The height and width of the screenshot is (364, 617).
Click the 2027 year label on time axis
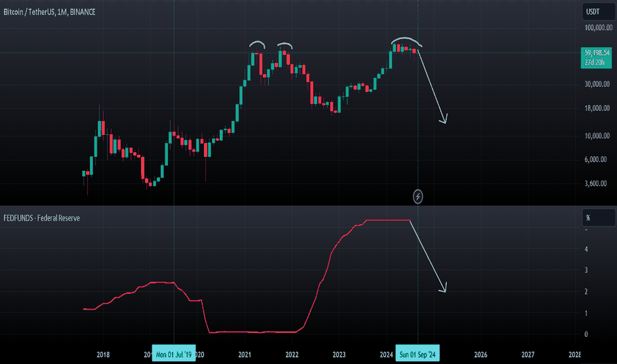528,355
